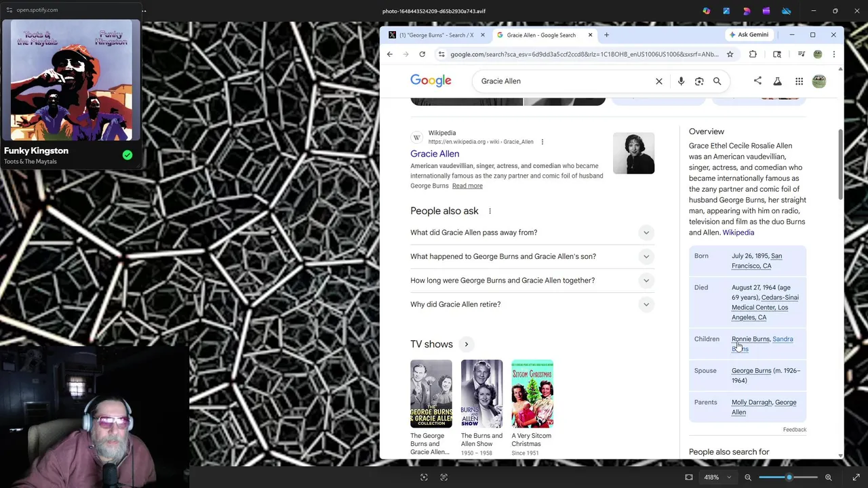The image size is (868, 488).
Task: Click the visual search icon in Photos toolbar
Action: point(424,477)
